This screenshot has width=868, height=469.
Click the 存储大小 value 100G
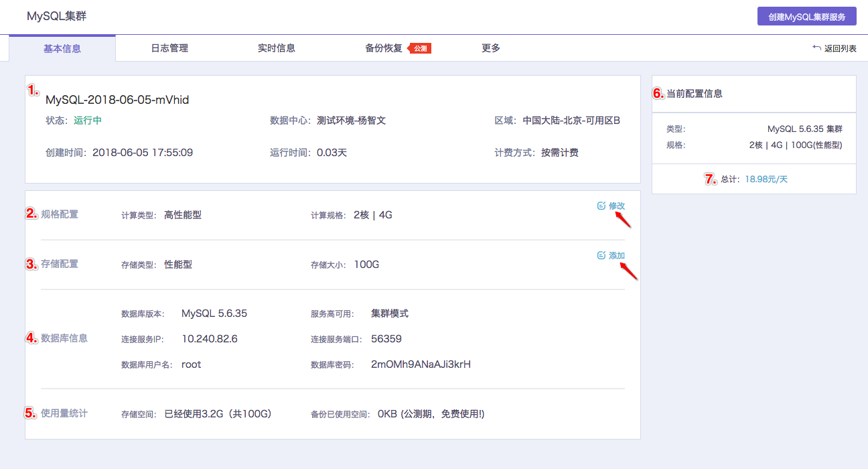[x=366, y=265]
